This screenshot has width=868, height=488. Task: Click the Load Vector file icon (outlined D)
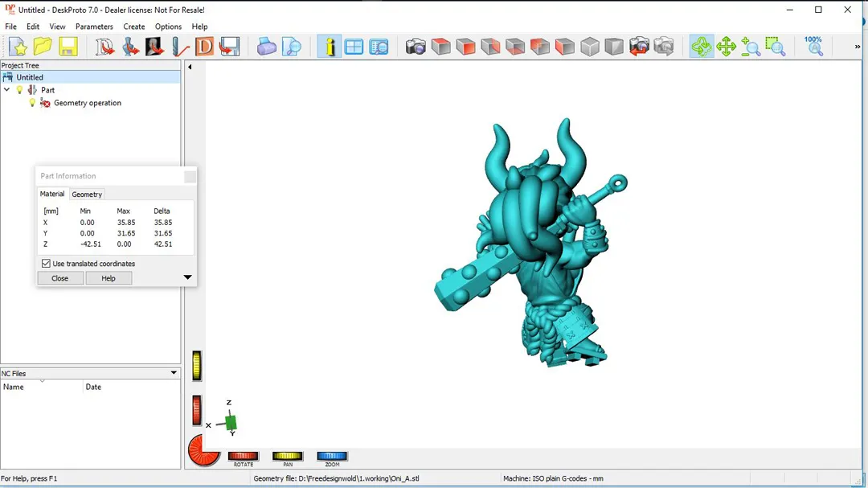(104, 47)
